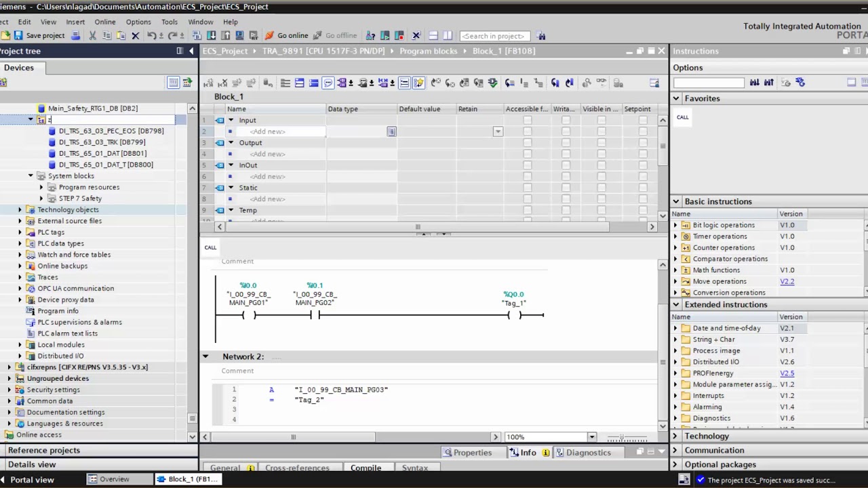Toggle Accessible checkbox for Static row
This screenshot has height=488, width=868.
coord(527,188)
